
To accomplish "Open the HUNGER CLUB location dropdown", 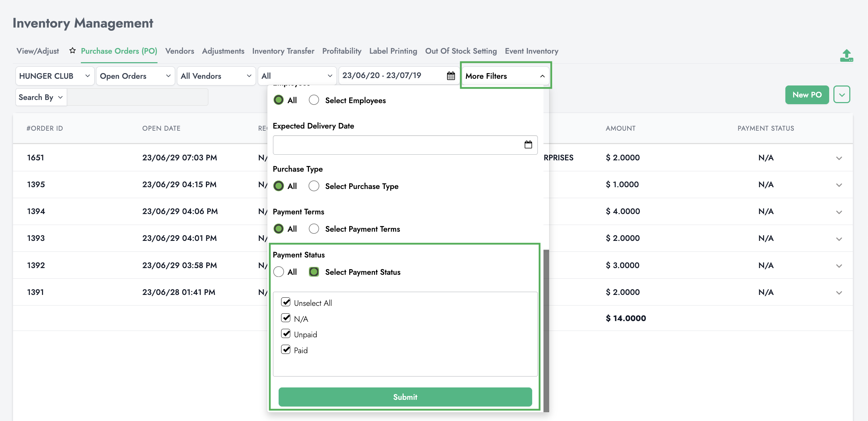I will point(55,76).
